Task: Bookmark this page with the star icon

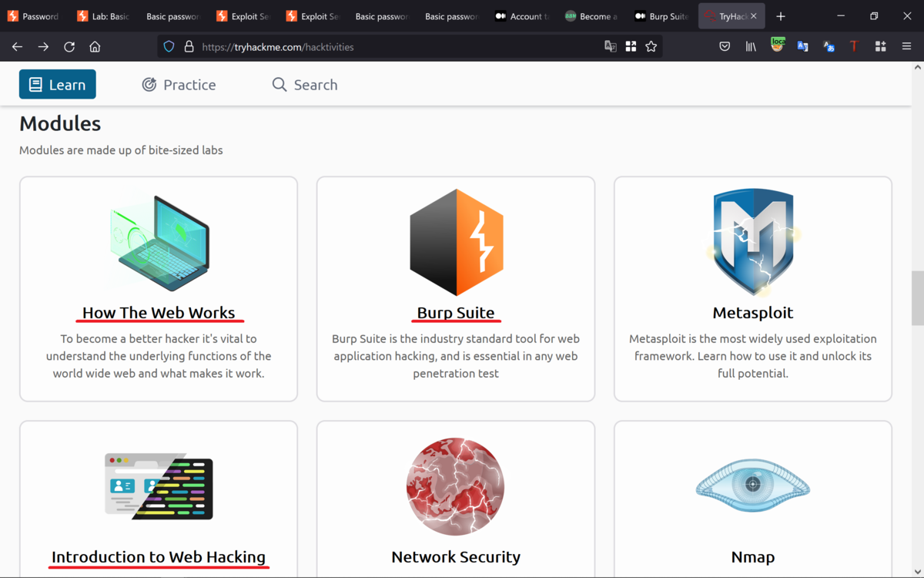Action: point(651,47)
